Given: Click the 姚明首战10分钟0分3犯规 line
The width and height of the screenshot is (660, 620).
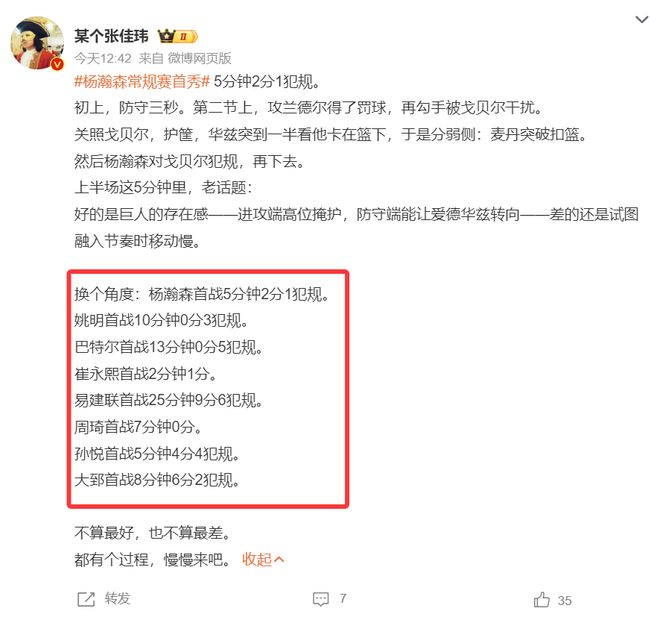Looking at the screenshot, I should [x=161, y=320].
